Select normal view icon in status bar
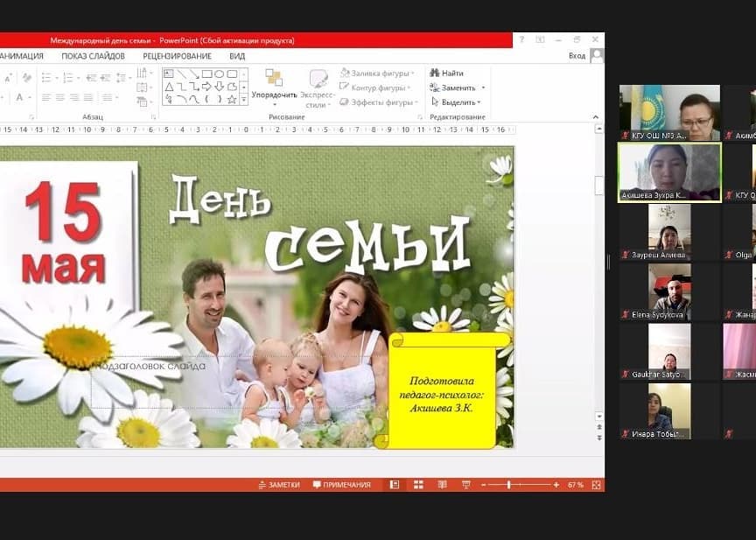The width and height of the screenshot is (756, 540). pos(395,485)
